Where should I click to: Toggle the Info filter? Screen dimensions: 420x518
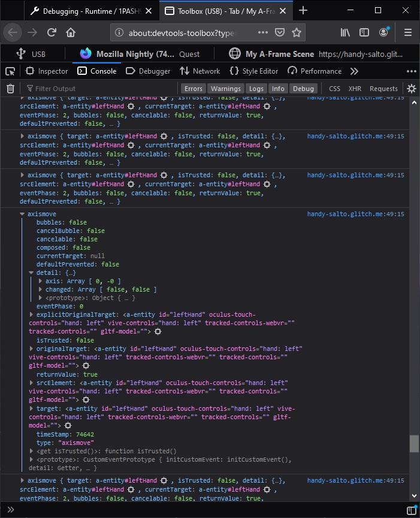pos(278,89)
